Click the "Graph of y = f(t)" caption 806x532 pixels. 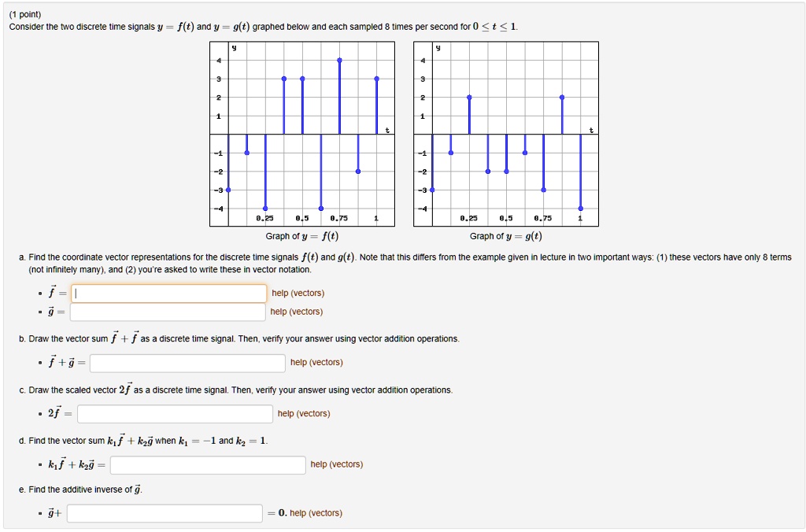[x=302, y=235]
